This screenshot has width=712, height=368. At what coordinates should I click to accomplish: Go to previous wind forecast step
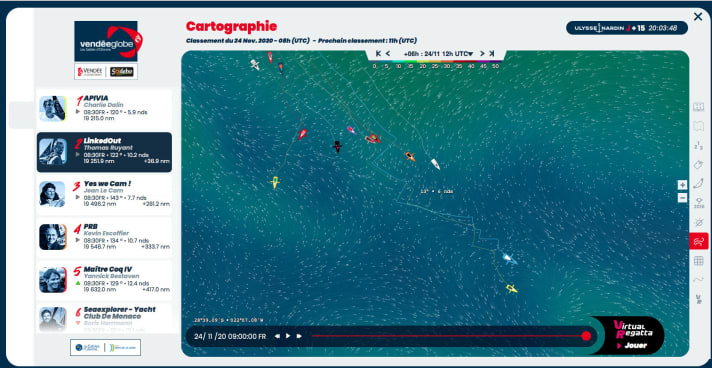click(388, 54)
